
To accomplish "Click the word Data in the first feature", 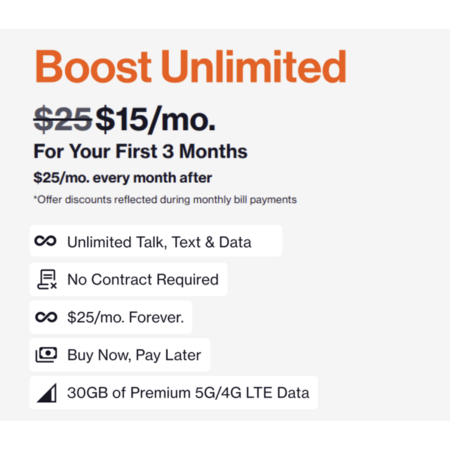I will 235,242.
